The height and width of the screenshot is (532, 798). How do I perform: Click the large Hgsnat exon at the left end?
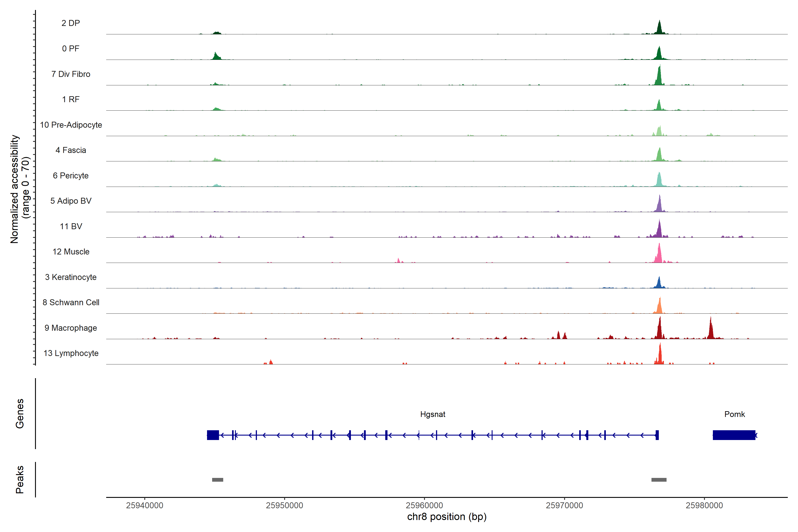[213, 435]
